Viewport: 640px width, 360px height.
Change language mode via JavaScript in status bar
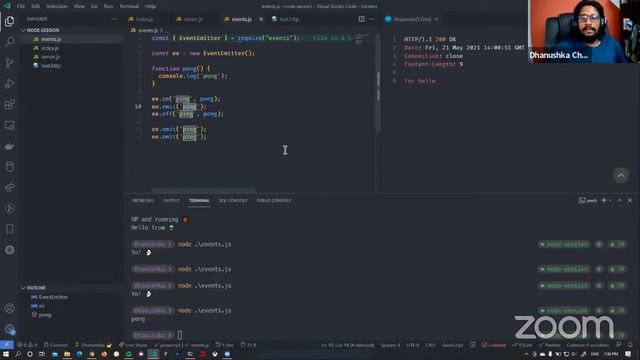(453, 345)
